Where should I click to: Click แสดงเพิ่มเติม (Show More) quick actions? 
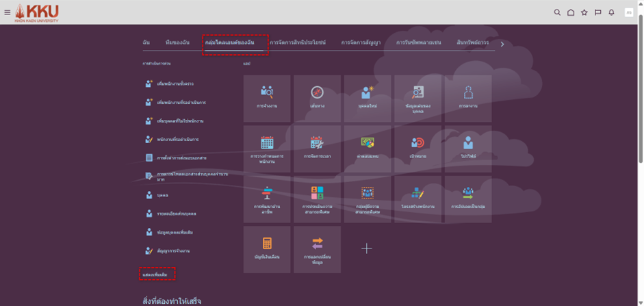pyautogui.click(x=155, y=274)
